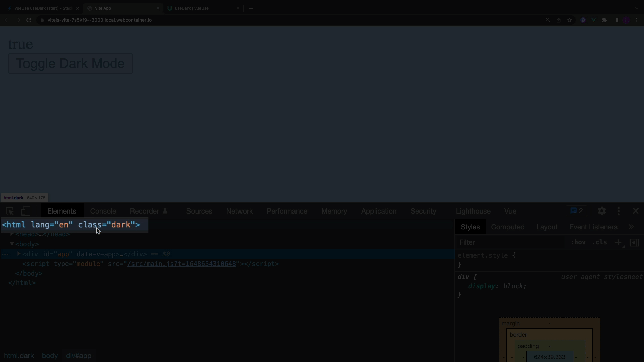The image size is (644, 362).
Task: Open the Recorder tab
Action: pos(149,211)
